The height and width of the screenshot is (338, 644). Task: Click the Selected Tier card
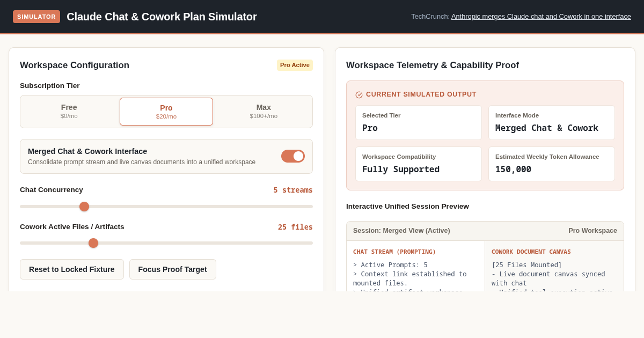419,123
